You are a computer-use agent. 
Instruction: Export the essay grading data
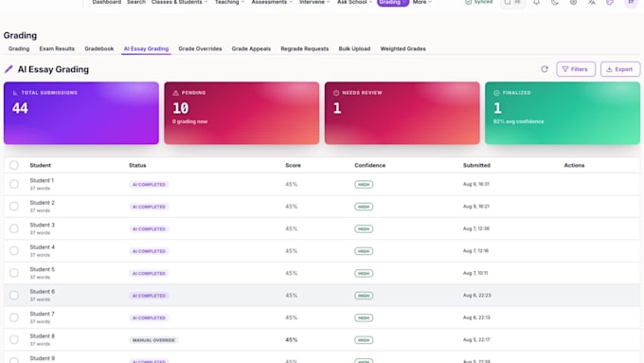620,69
